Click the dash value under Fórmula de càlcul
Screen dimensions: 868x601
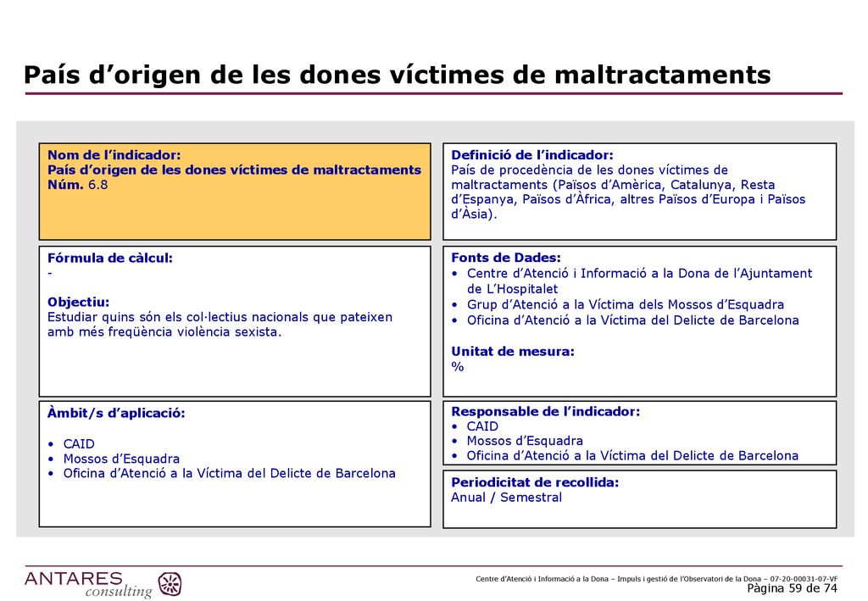click(x=50, y=273)
